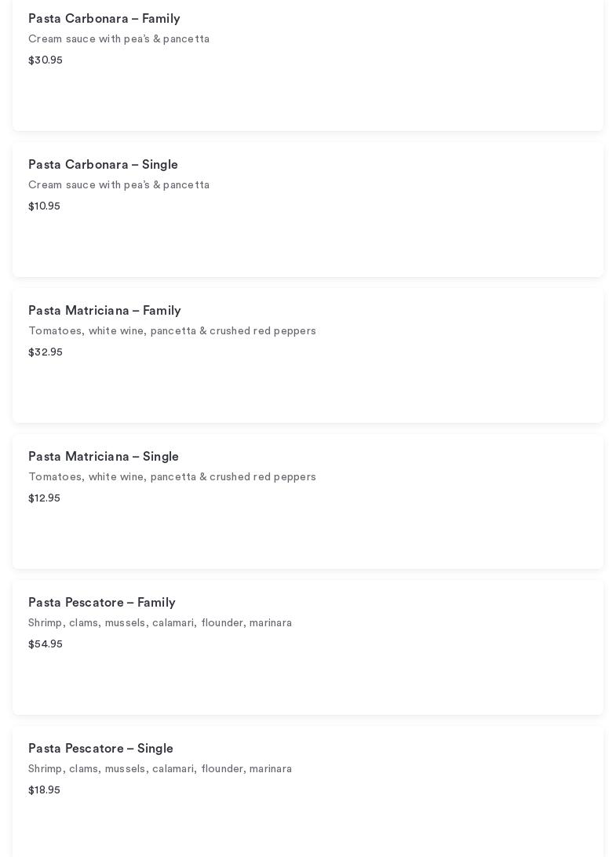Click Pescatore Single shrimp description
The height and width of the screenshot is (857, 616).
[160, 769]
